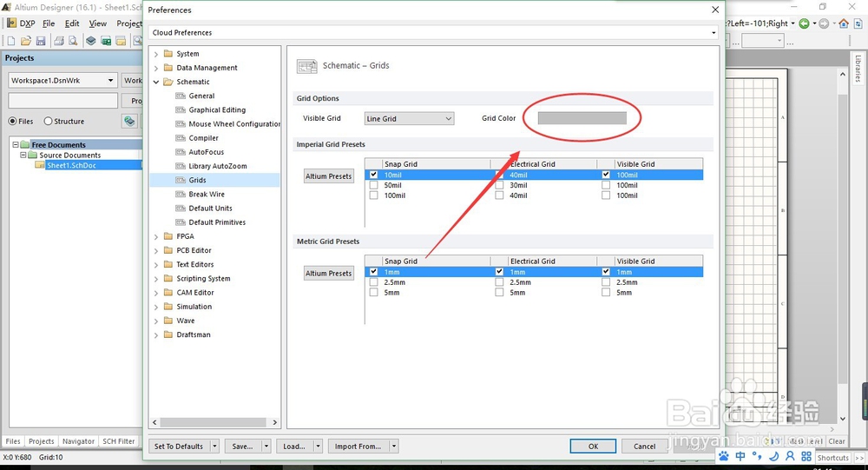Collapse the Free Documents project node
The width and height of the screenshot is (868, 470).
click(16, 144)
